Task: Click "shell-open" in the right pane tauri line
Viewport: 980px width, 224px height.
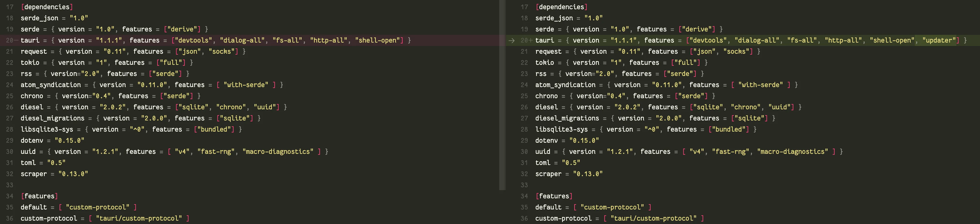Action: coord(892,40)
